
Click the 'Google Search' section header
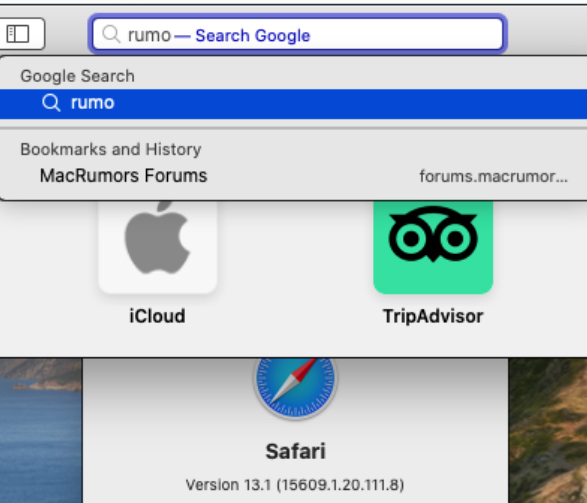77,76
